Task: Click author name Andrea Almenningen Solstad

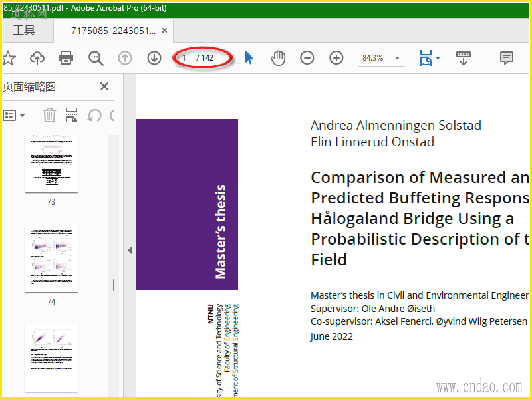Action: [396, 125]
